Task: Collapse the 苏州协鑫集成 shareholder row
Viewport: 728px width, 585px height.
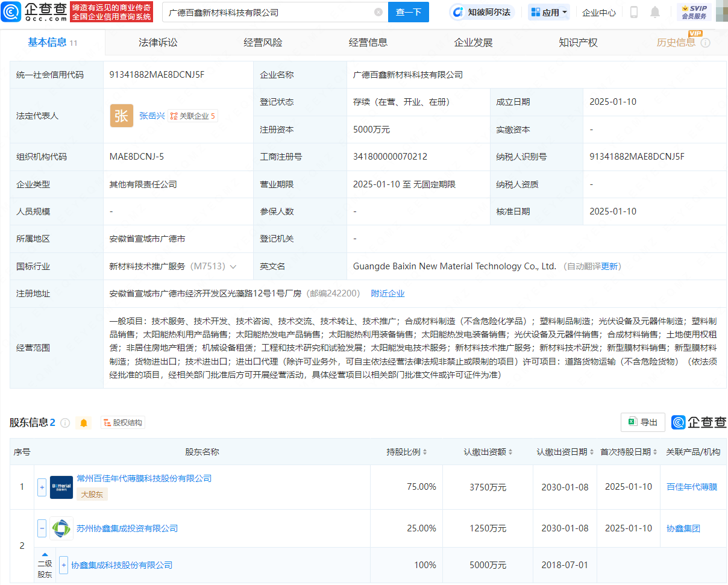Action: point(41,528)
